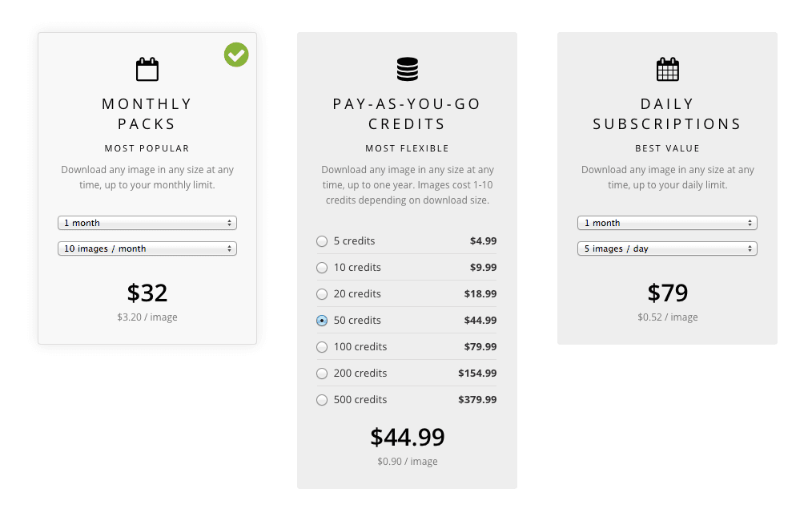812x517 pixels.
Task: Select the 5 credits radio option
Action: click(322, 241)
